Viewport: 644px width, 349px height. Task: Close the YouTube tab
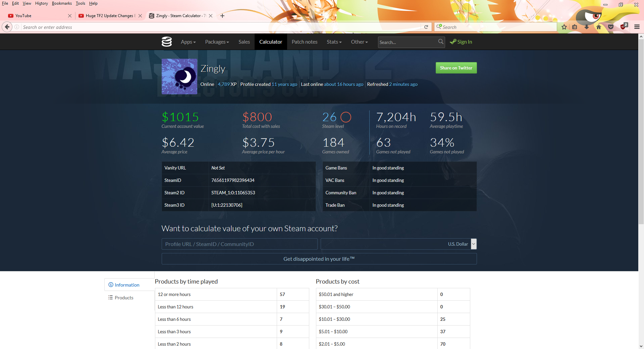coord(70,16)
